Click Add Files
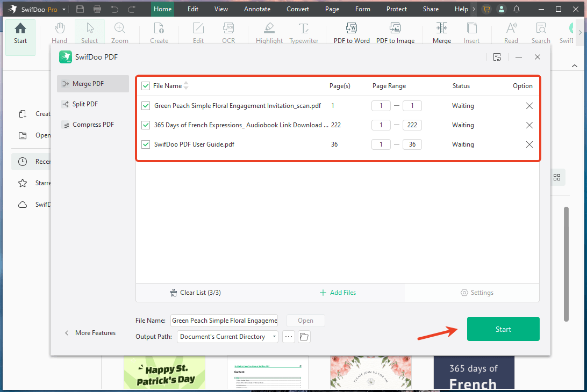This screenshot has height=392, width=587. [338, 293]
